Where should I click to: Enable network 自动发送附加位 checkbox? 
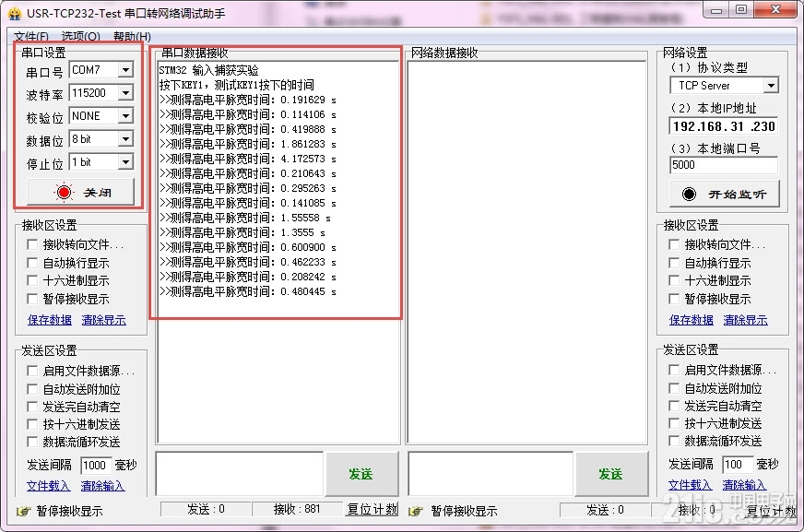tap(674, 388)
